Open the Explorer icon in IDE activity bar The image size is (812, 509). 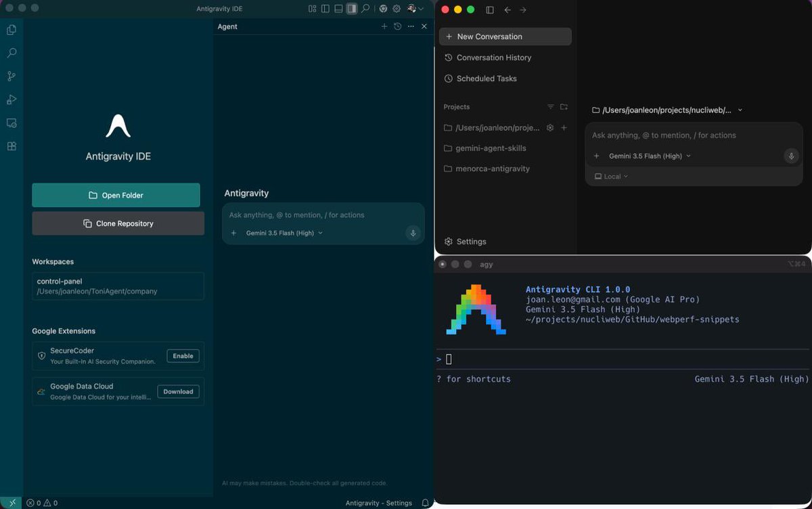click(12, 30)
